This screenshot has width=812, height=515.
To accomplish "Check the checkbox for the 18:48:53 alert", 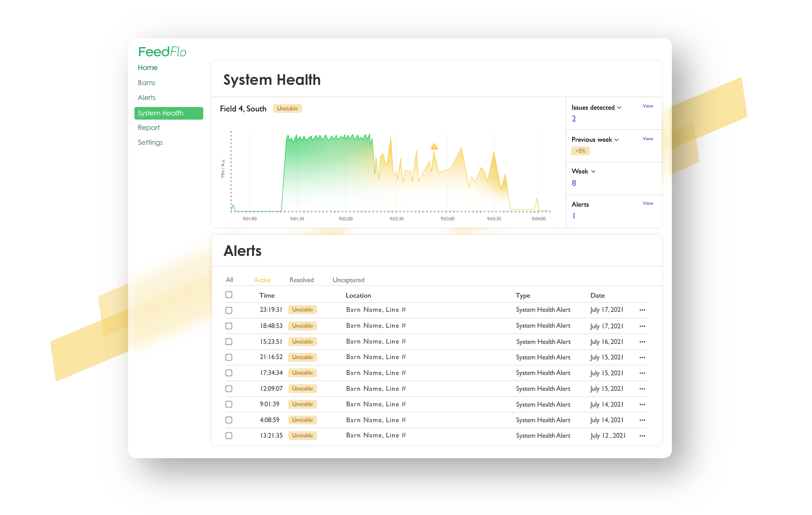I will pyautogui.click(x=229, y=326).
